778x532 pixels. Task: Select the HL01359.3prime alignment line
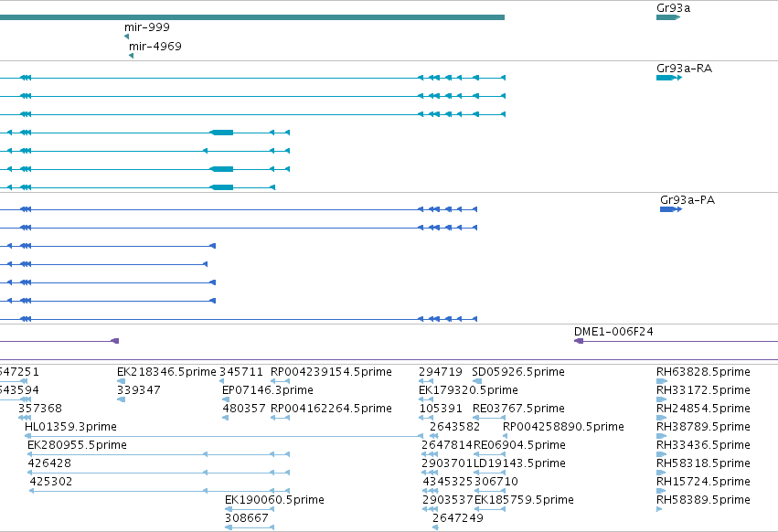pos(224,436)
